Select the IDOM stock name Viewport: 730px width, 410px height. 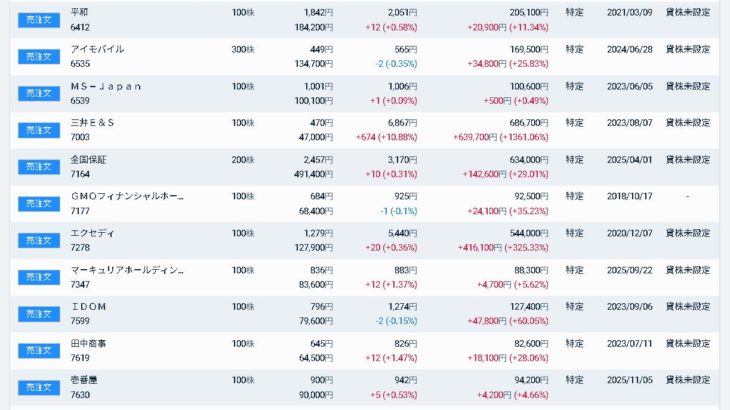[89, 306]
